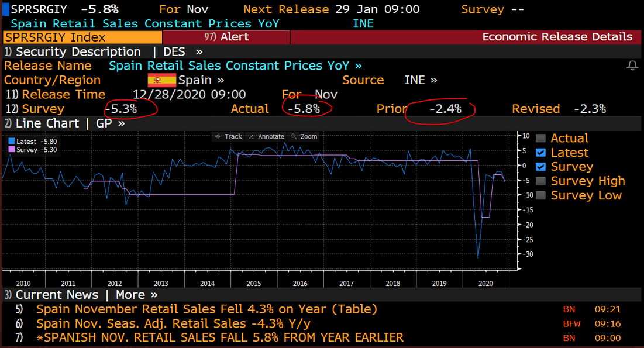This screenshot has width=644, height=348.
Task: Click the Zoom magnifier tool
Action: 304,136
